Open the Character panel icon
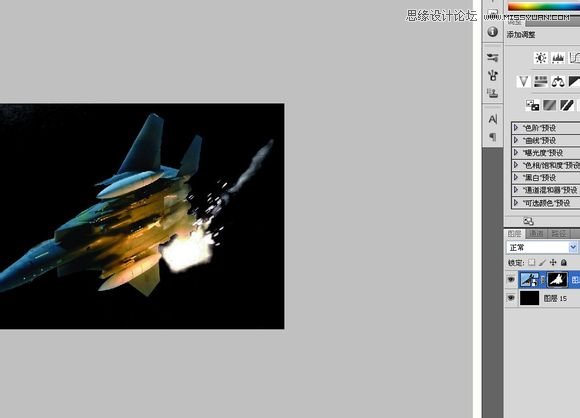Screen dimensions: 580x418 coord(492,119)
